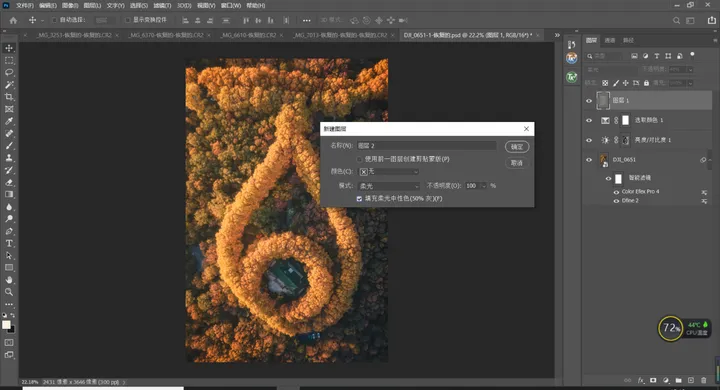The width and height of the screenshot is (720, 390).
Task: Hide the DJI_0651 smart object layer
Action: click(x=589, y=160)
